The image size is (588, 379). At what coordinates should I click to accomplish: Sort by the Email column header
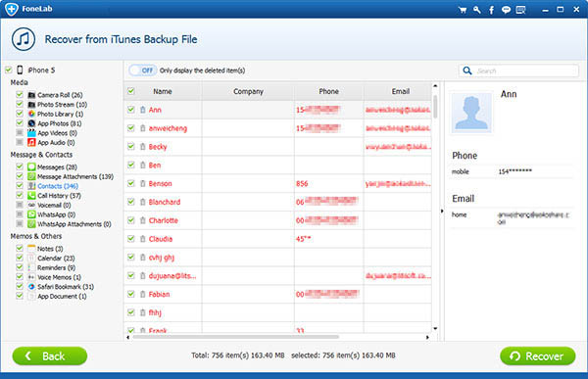pos(401,91)
